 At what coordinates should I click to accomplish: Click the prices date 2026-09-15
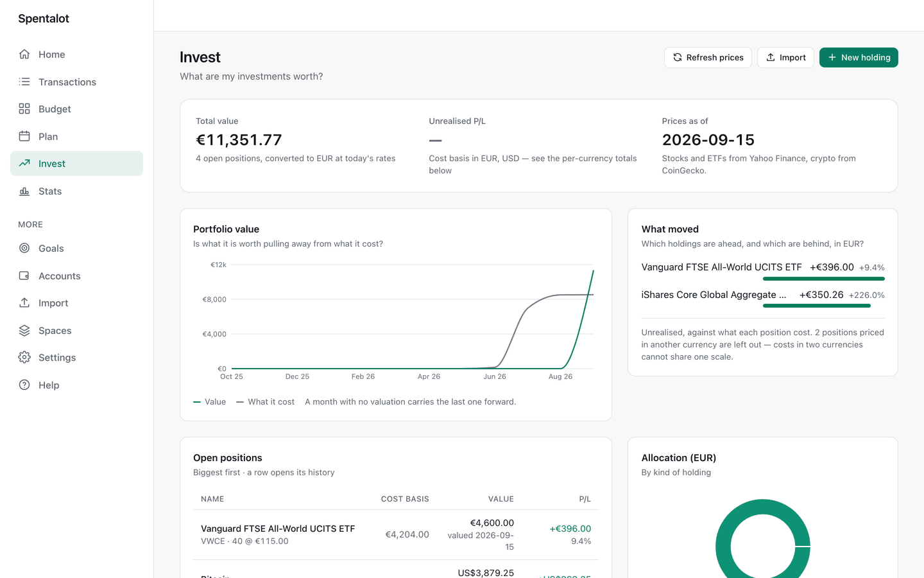[708, 140]
